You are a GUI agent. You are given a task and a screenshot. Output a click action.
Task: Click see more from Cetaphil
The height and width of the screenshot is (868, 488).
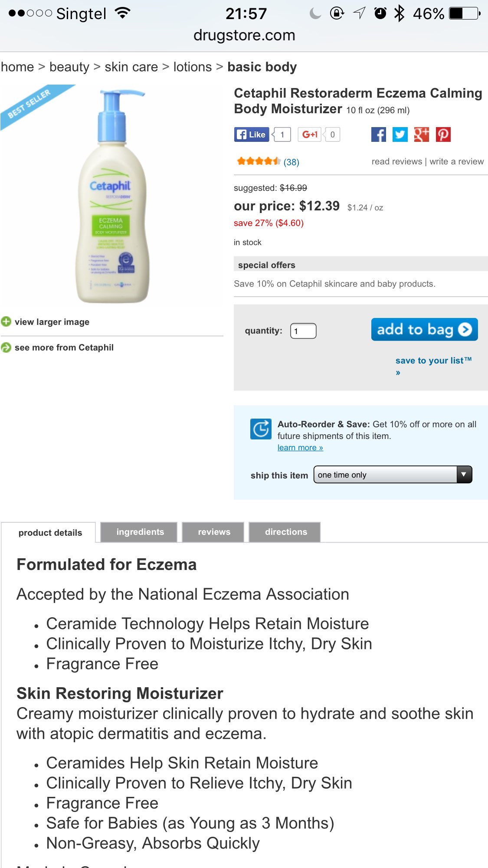64,347
